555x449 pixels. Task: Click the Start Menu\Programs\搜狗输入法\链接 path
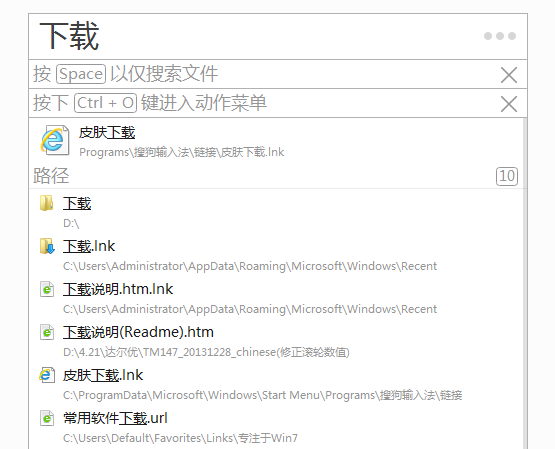(262, 395)
